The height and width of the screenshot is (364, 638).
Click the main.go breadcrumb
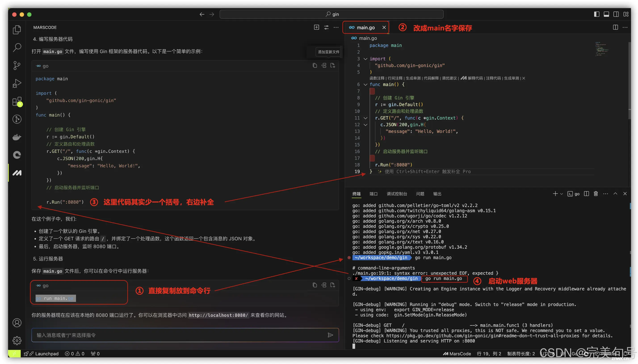364,38
